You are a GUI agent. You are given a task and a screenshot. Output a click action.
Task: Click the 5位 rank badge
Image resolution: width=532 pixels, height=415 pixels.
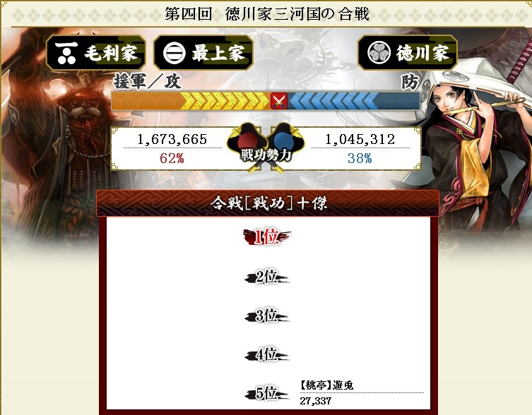(x=266, y=393)
